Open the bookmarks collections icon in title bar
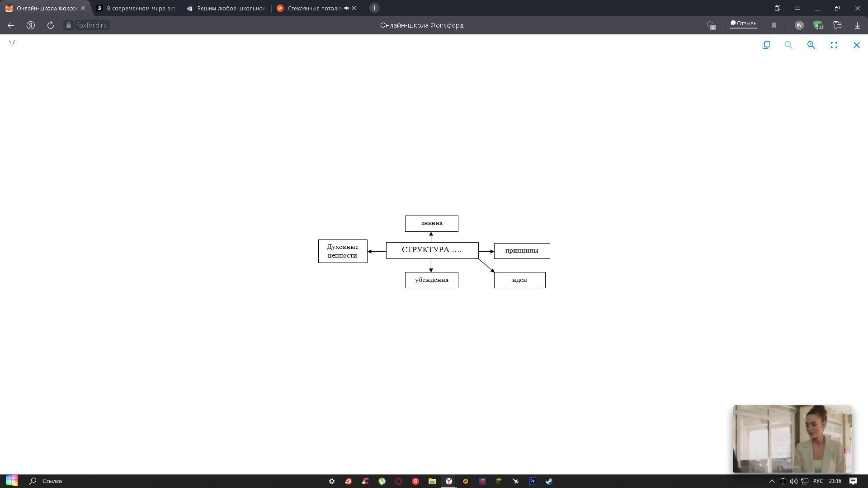 tap(777, 8)
